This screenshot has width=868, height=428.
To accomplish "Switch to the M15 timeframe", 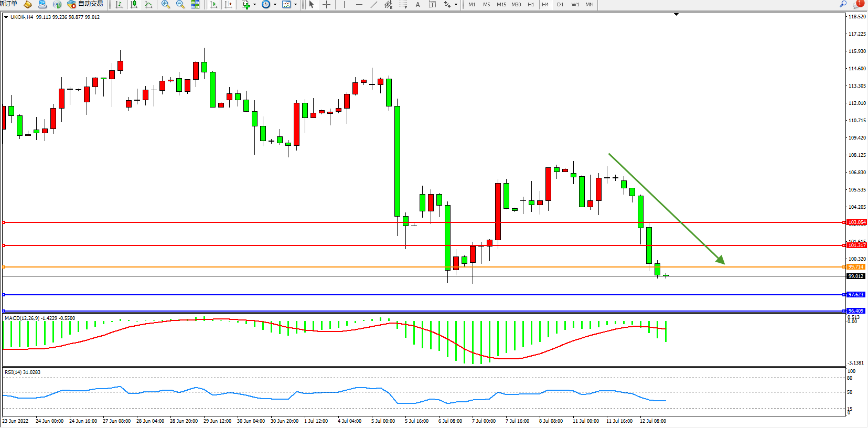I will click(x=501, y=5).
